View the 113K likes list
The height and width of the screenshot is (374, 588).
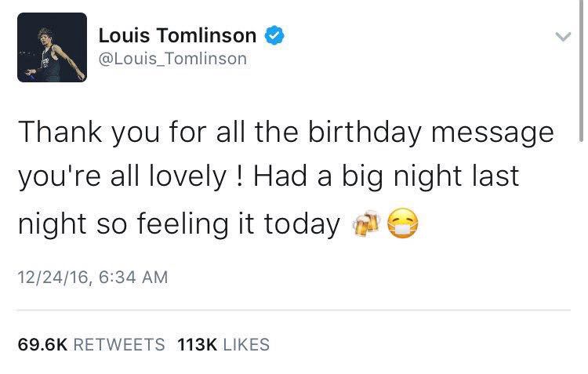pyautogui.click(x=223, y=344)
